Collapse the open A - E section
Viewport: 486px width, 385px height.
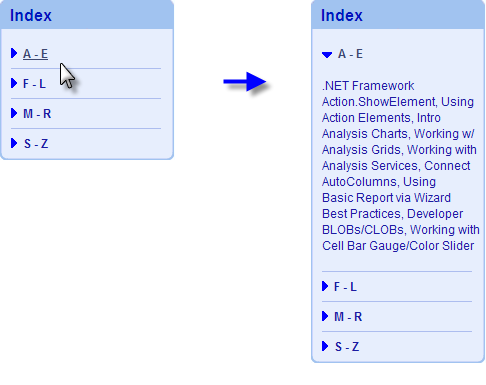click(350, 54)
